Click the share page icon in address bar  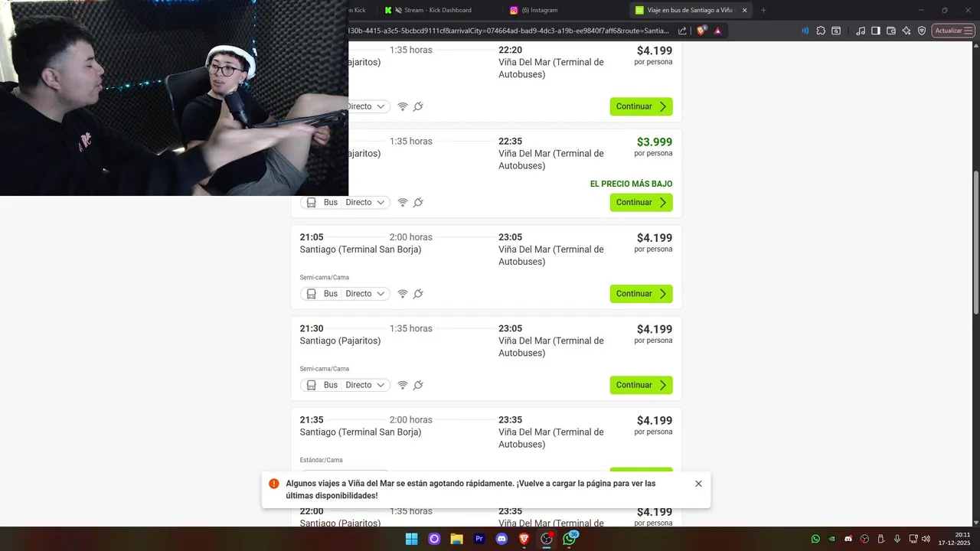pyautogui.click(x=683, y=31)
